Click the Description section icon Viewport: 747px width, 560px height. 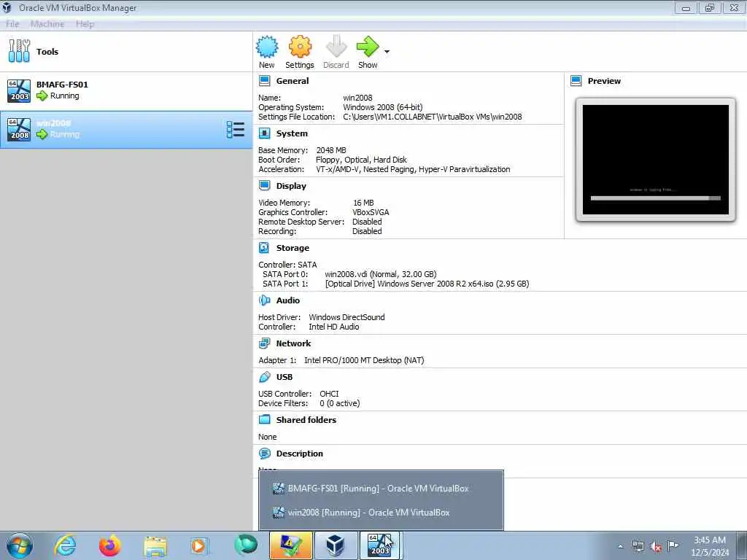[264, 454]
